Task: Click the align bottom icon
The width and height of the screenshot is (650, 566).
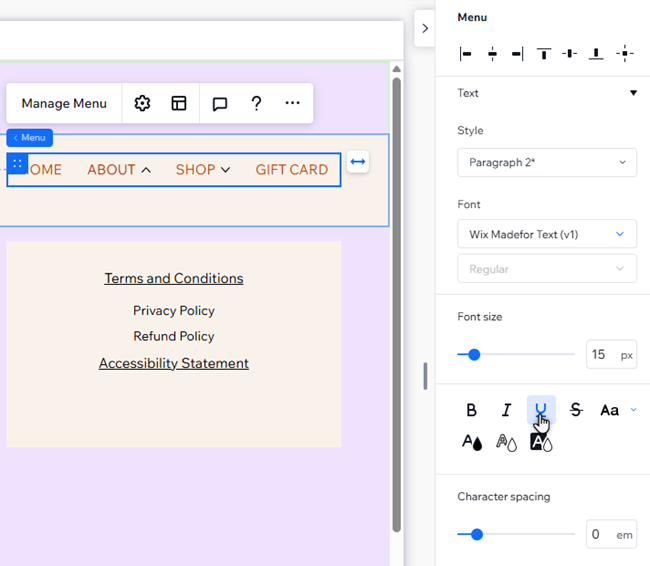Action: [596, 54]
